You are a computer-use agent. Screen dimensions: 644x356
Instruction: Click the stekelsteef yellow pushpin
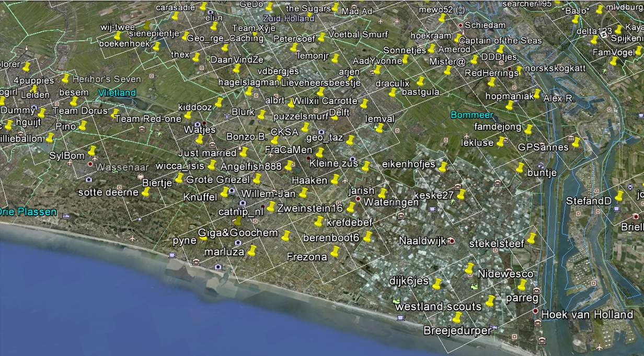[x=532, y=239]
